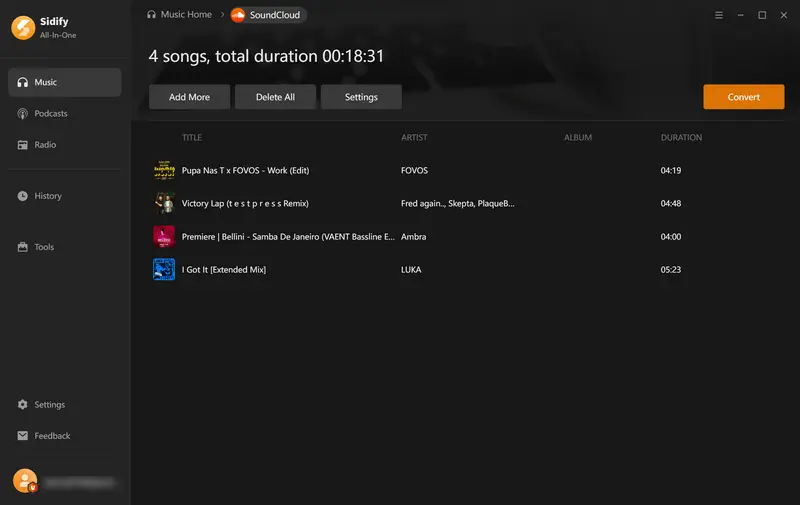The image size is (800, 505).
Task: Click the user account avatar
Action: pyautogui.click(x=25, y=481)
